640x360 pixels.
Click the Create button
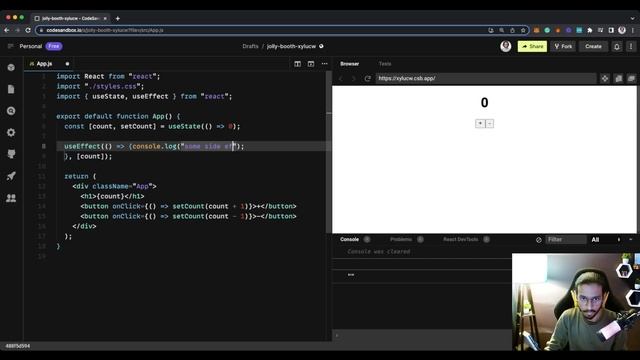pyautogui.click(x=593, y=47)
